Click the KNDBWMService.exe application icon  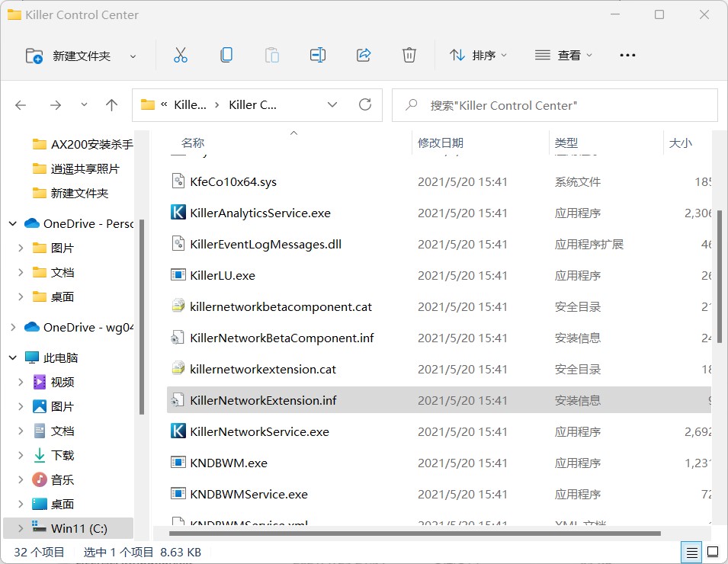pyautogui.click(x=178, y=493)
